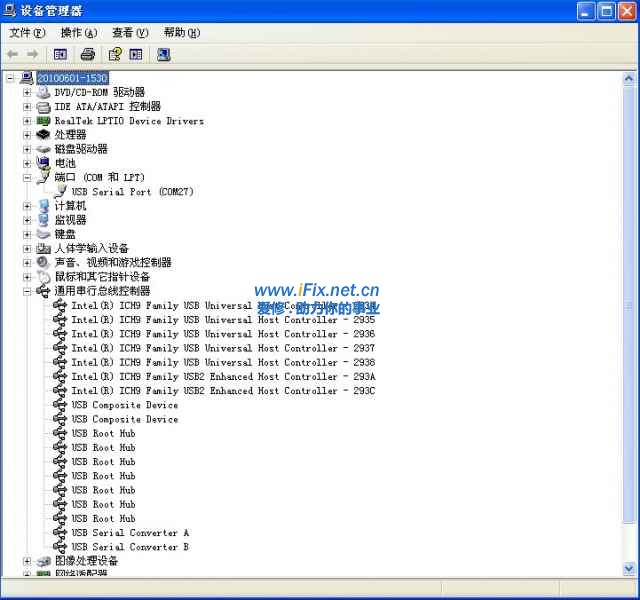The width and height of the screenshot is (640, 600).
Task: Select USB Serial Converter A
Action: [130, 533]
